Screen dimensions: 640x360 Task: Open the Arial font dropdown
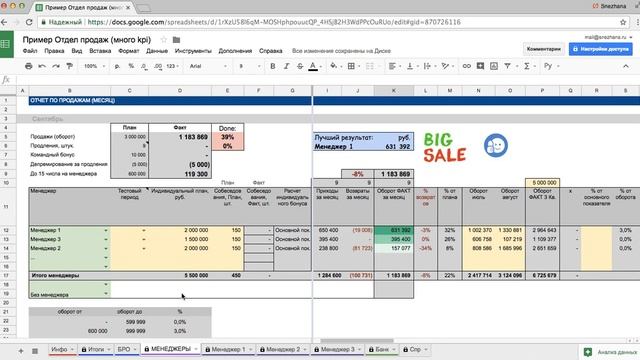(x=208, y=66)
